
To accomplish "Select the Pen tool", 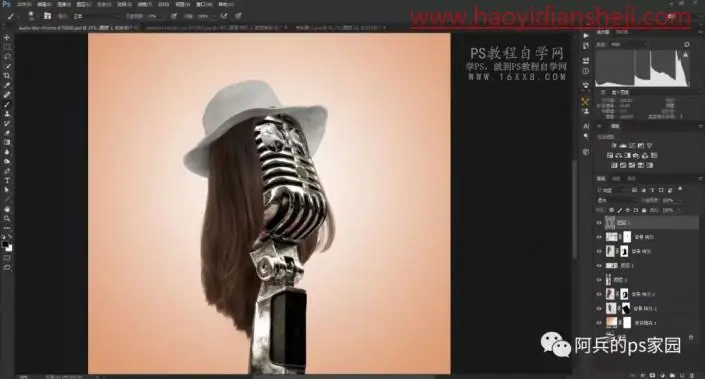I will click(7, 171).
